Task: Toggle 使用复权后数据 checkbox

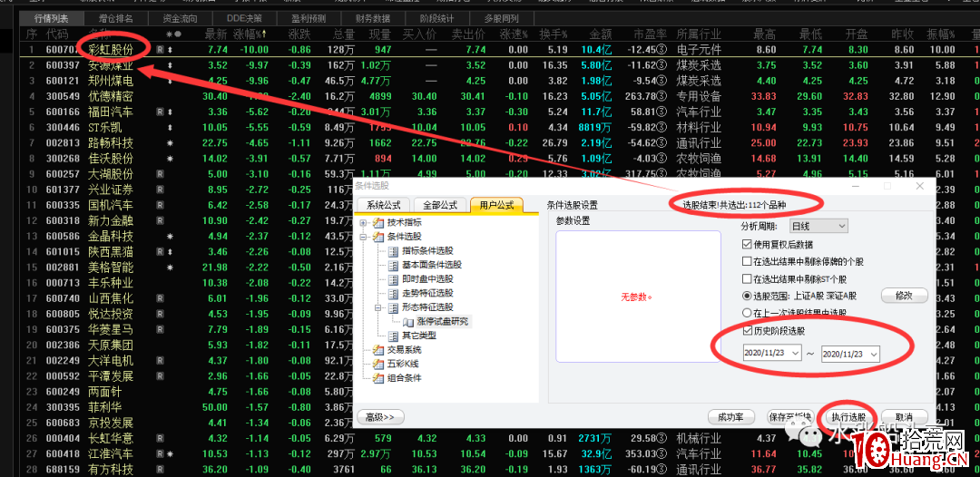Action: (746, 244)
